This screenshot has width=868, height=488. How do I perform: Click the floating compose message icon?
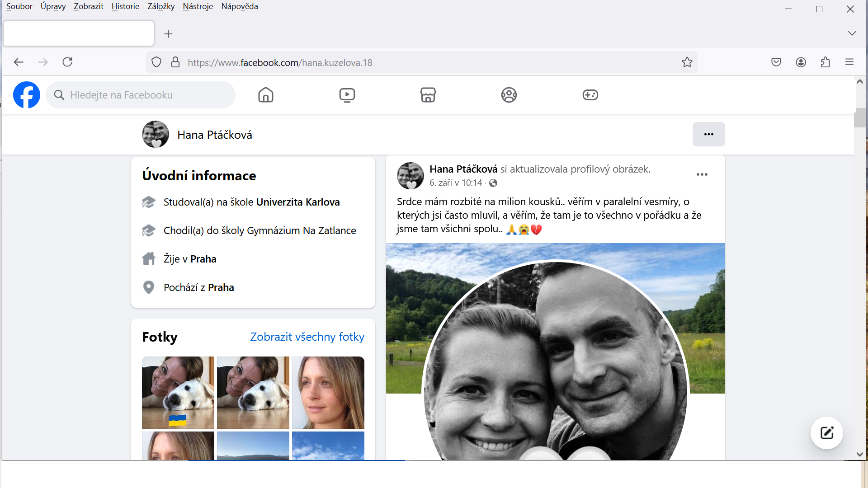pyautogui.click(x=826, y=433)
